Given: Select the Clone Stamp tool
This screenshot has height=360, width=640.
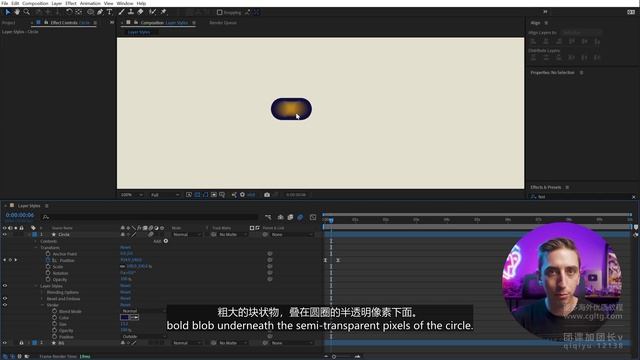Looking at the screenshot, I should click(x=131, y=12).
